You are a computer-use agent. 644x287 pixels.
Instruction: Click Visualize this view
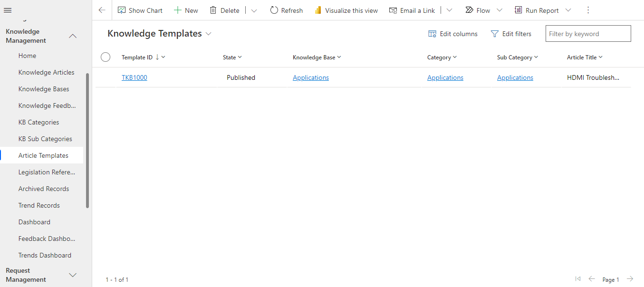click(346, 10)
